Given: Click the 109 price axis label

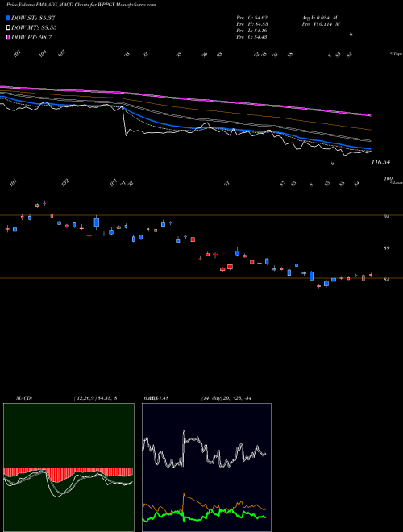Looking at the screenshot, I should [388, 178].
